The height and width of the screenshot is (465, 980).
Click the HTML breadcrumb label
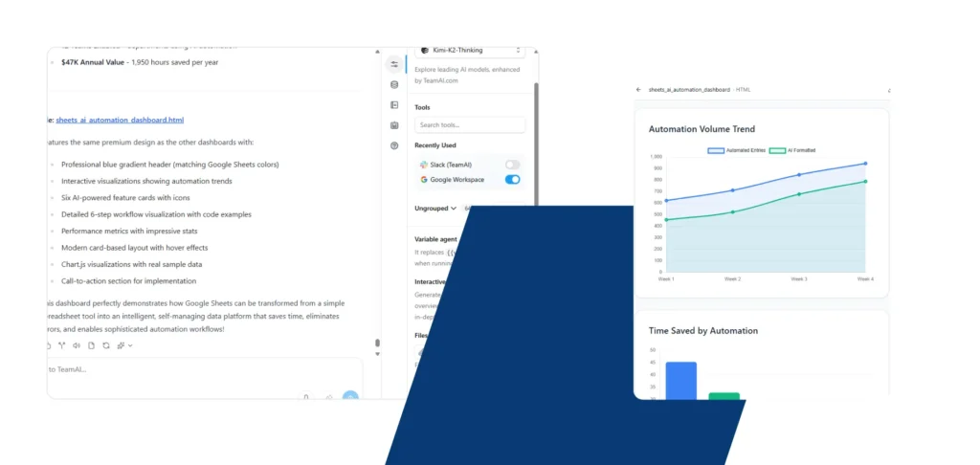pos(743,89)
